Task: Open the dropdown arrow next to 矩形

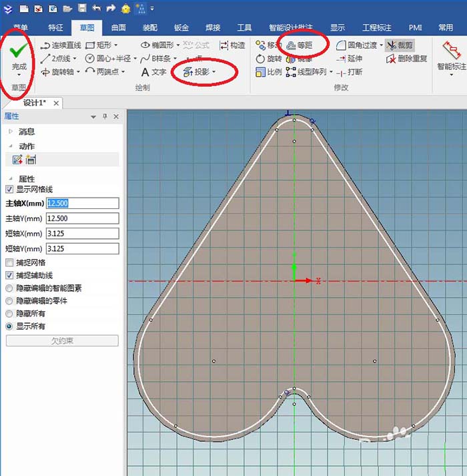Action: tap(115, 45)
